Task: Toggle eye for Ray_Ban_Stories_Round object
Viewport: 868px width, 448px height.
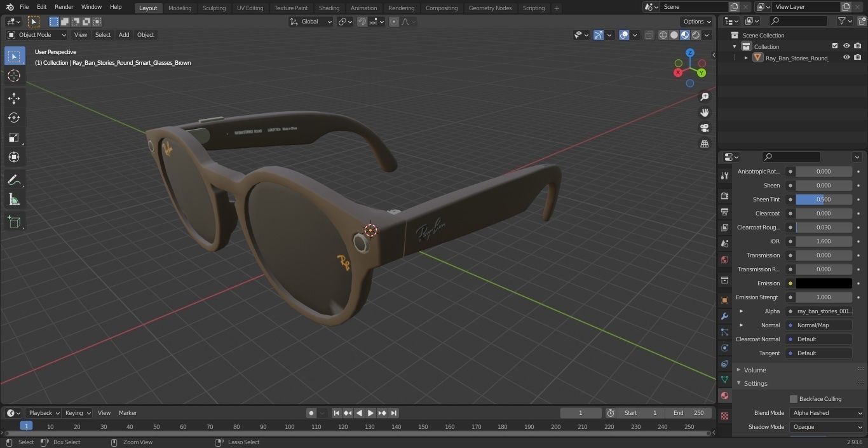Action: click(x=846, y=57)
